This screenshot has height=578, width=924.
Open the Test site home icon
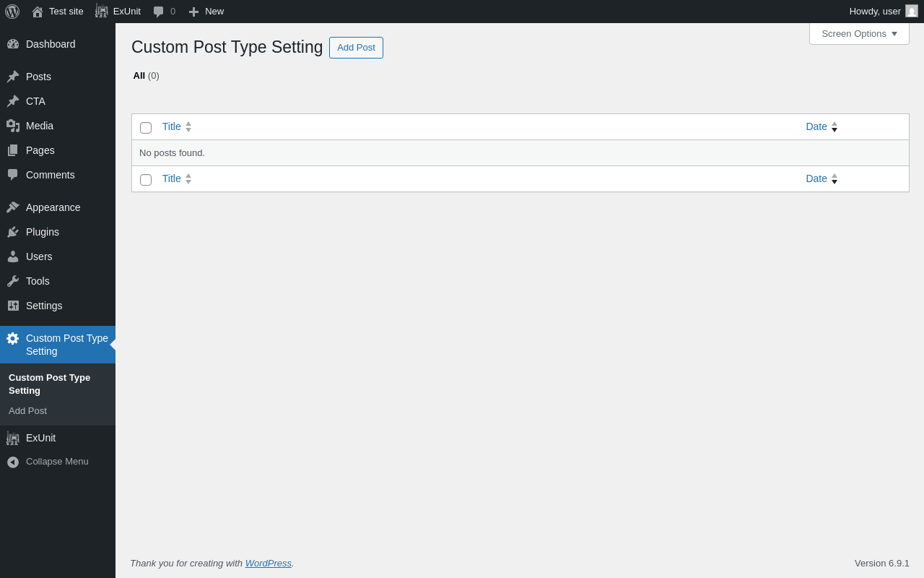[x=38, y=12]
